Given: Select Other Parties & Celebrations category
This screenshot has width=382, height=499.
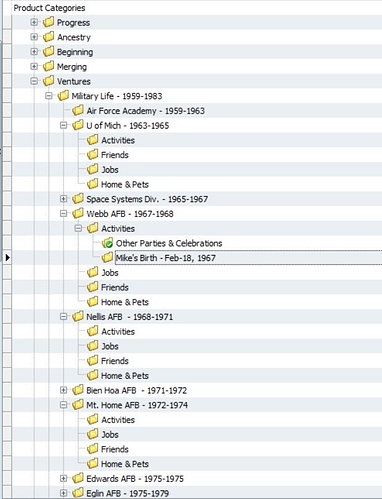Looking at the screenshot, I should pos(169,243).
